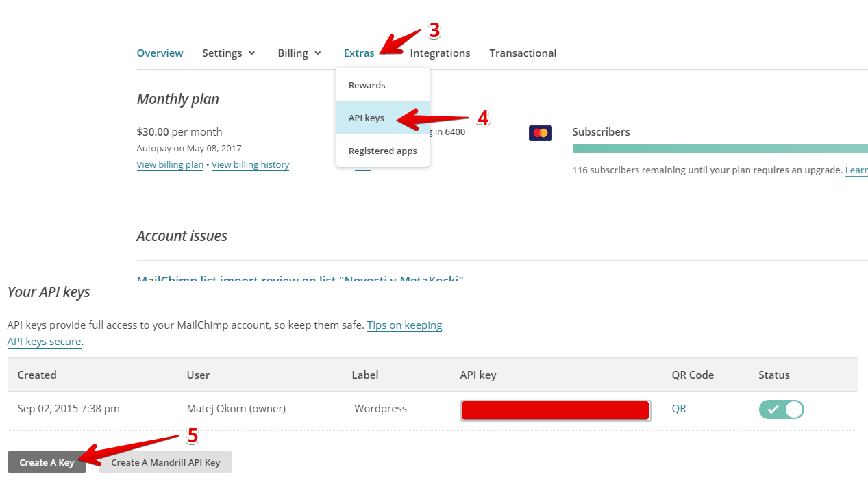Choose API keys in Extras menu
The height and width of the screenshot is (493, 868).
coord(383,118)
